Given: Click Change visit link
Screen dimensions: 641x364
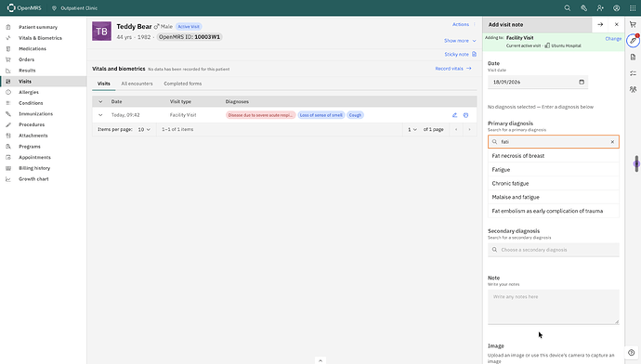Looking at the screenshot, I should tap(613, 38).
